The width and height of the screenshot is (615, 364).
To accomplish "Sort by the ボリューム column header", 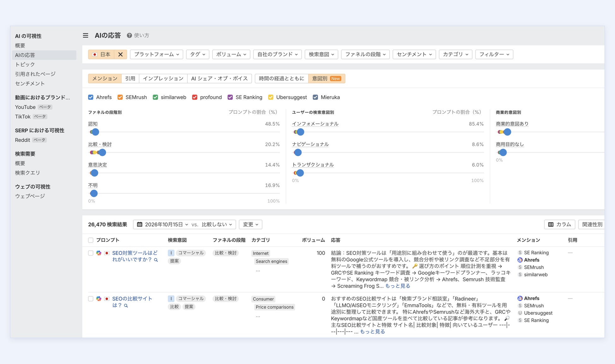I will (313, 240).
